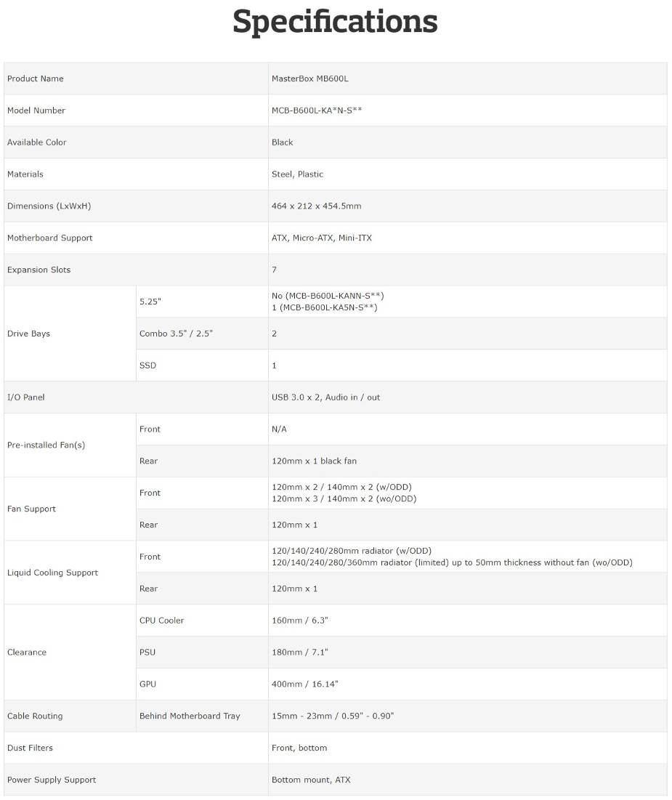Click the ATX, Micro-ATX, Mini-ITX motherboard value

point(321,238)
